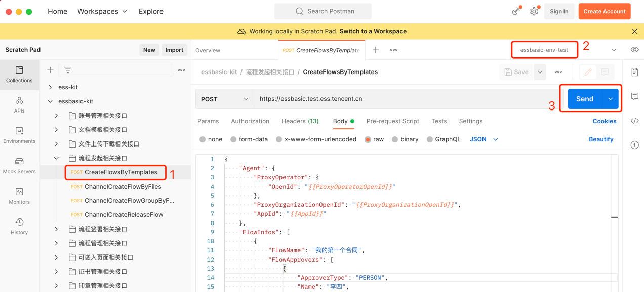The image size is (644, 292).
Task: Open the APIs sidebar panel
Action: [x=19, y=105]
